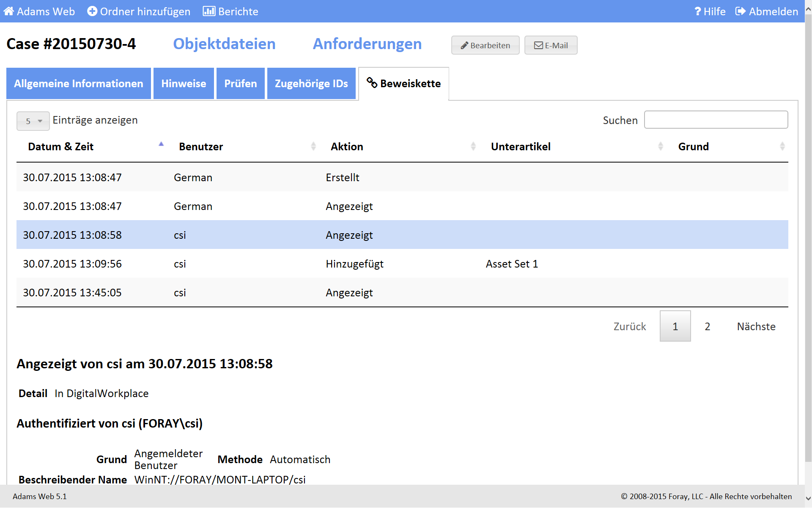Viewport: 812px width, 508px height.
Task: Open the entries-per-page dropdown showing 5
Action: click(x=33, y=121)
